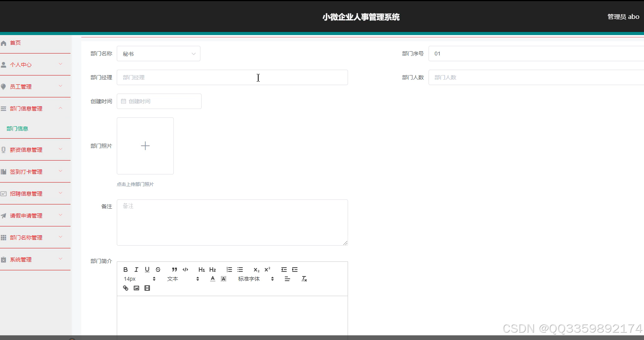644x340 pixels.
Task: Click the 备注 textarea
Action: (232, 223)
